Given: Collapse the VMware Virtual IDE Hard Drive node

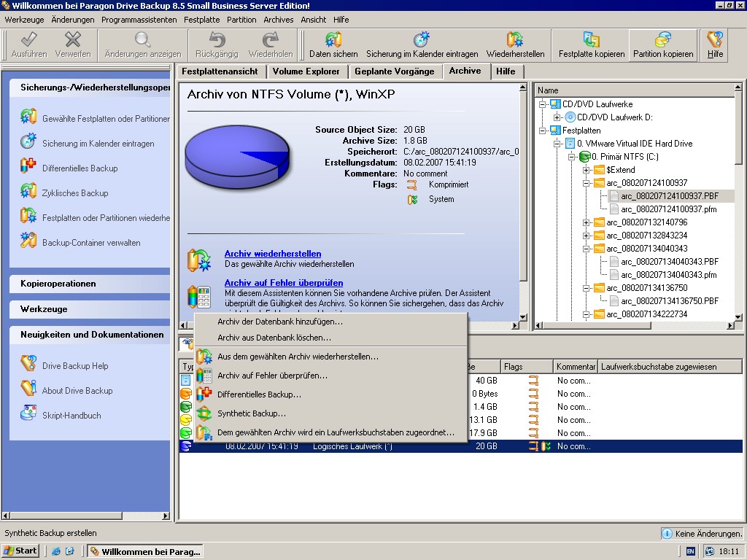Looking at the screenshot, I should (557, 144).
